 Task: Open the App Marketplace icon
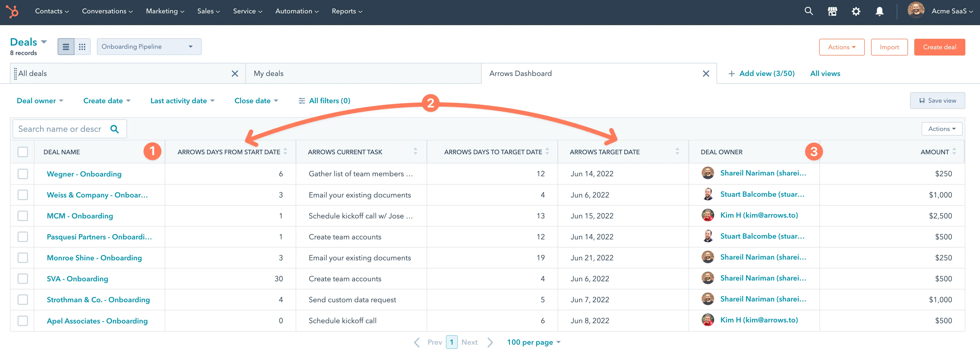click(x=832, y=11)
